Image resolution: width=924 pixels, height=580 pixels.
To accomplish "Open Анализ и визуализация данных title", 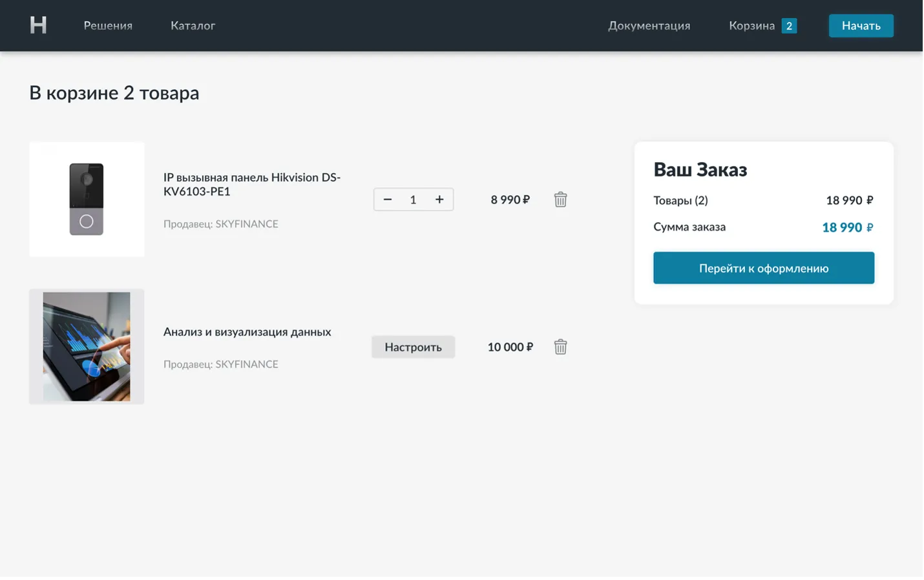I will point(247,332).
